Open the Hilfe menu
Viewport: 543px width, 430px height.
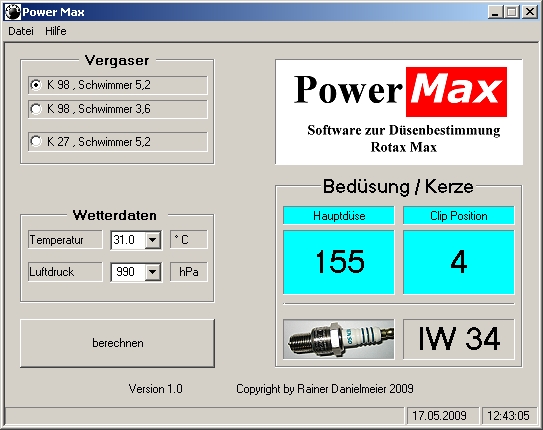point(56,31)
